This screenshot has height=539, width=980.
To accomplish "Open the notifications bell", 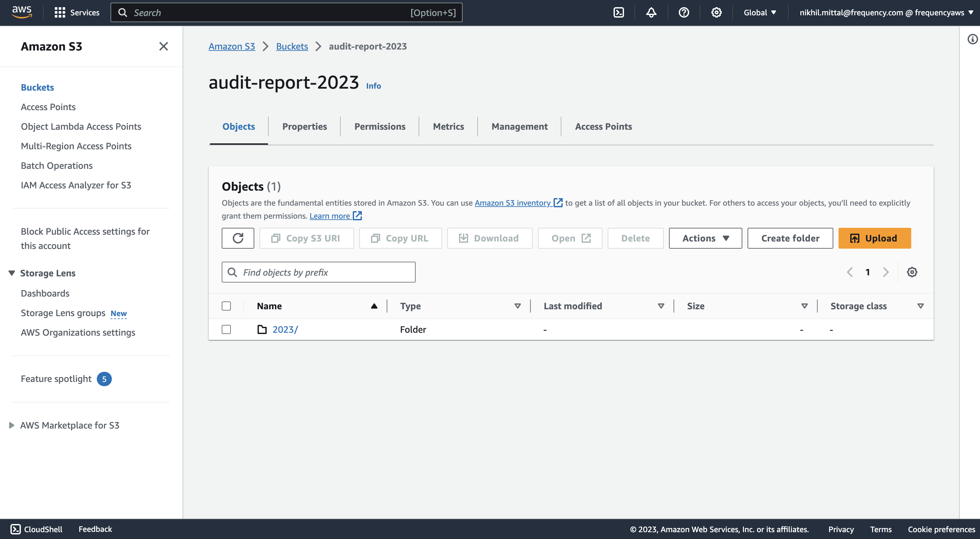I will click(x=651, y=13).
